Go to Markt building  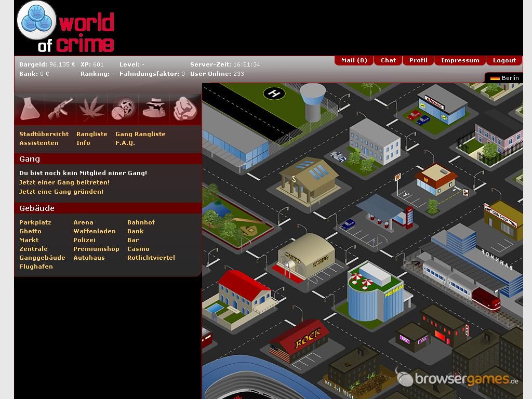click(29, 240)
